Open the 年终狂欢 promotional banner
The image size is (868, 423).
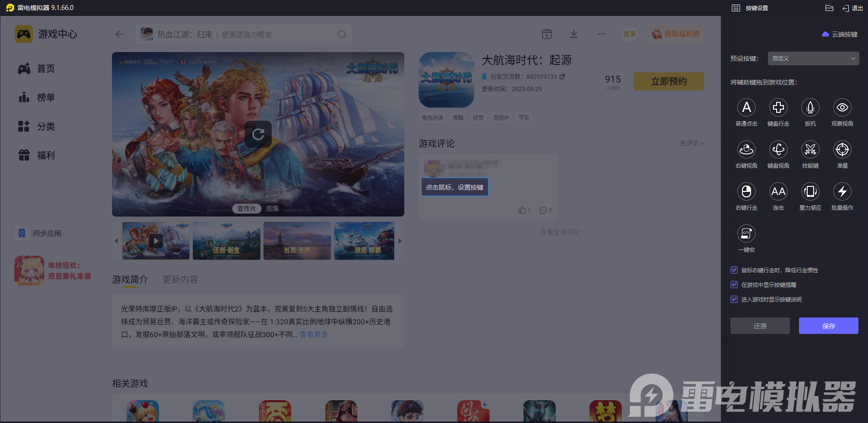(53, 271)
